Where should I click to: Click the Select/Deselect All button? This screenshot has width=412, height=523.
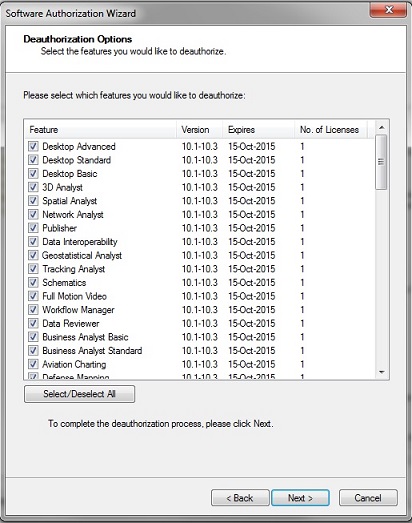point(79,394)
